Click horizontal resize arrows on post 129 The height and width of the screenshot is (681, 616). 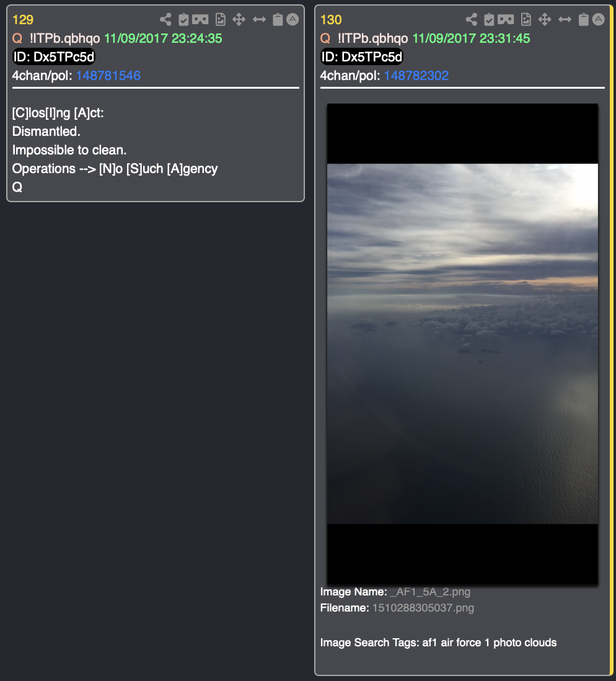[259, 20]
